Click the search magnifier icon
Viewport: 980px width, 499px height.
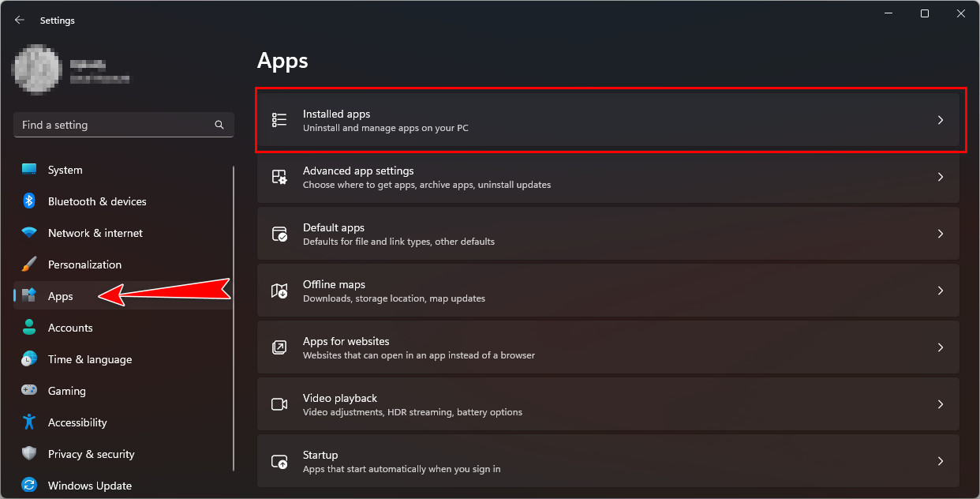tap(219, 125)
